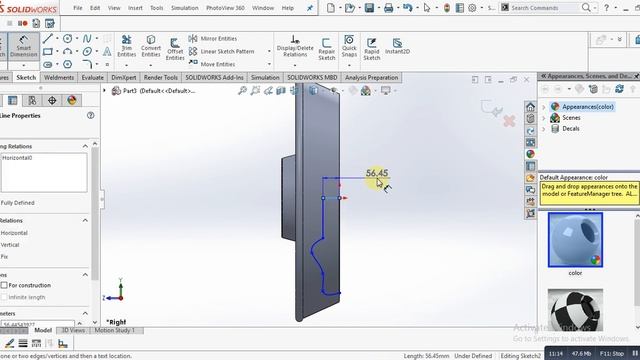Open the DimXpertManager crosshair tab icon
The image size is (640, 360).
(x=52, y=100)
